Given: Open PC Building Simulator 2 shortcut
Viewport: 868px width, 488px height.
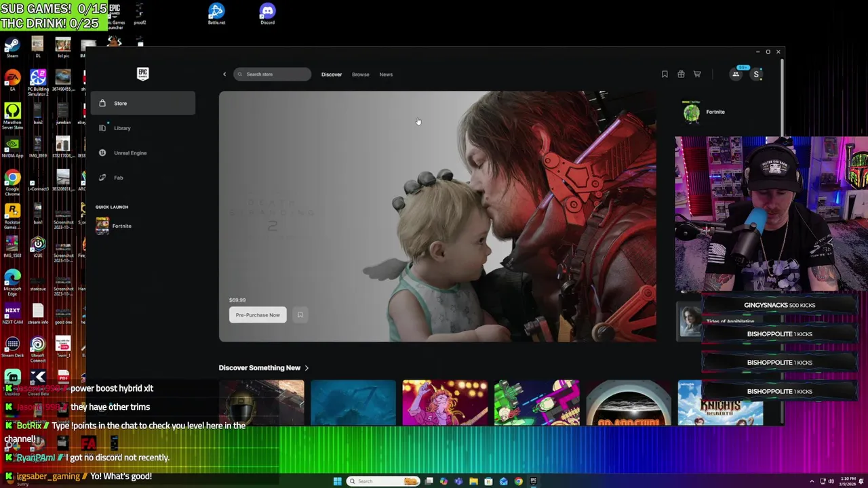Looking at the screenshot, I should click(x=38, y=83).
